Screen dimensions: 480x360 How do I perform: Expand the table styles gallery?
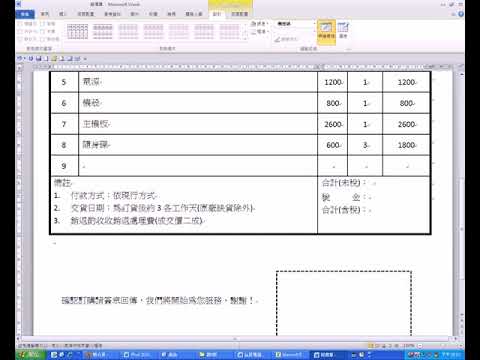[246, 38]
